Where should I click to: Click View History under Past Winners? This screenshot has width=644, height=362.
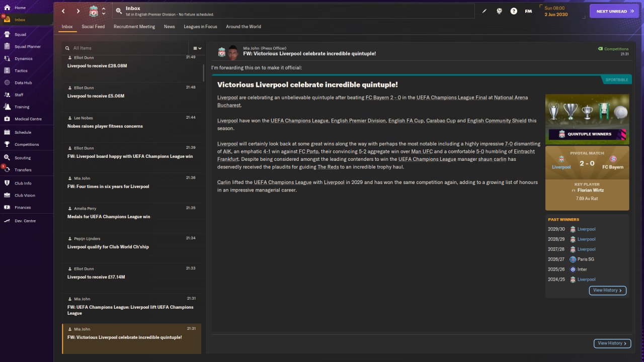click(607, 290)
